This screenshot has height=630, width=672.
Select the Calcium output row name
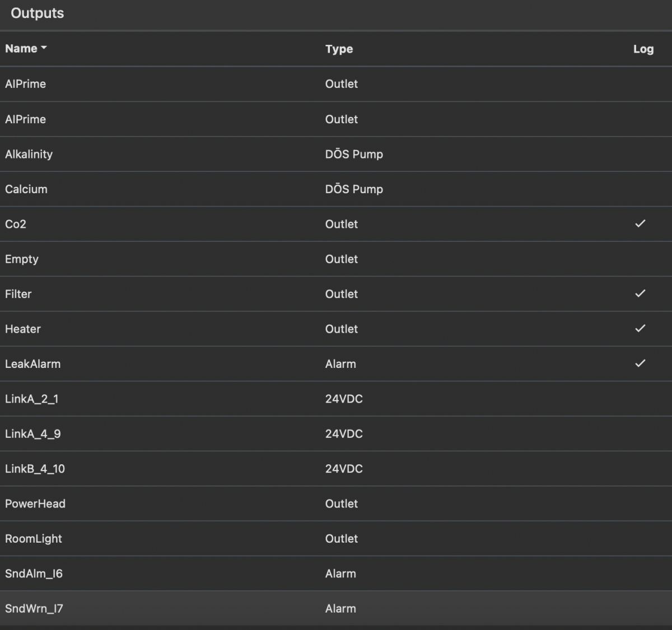(26, 189)
